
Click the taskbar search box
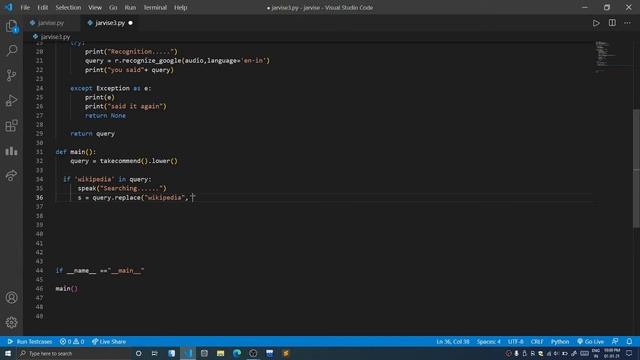point(73,353)
